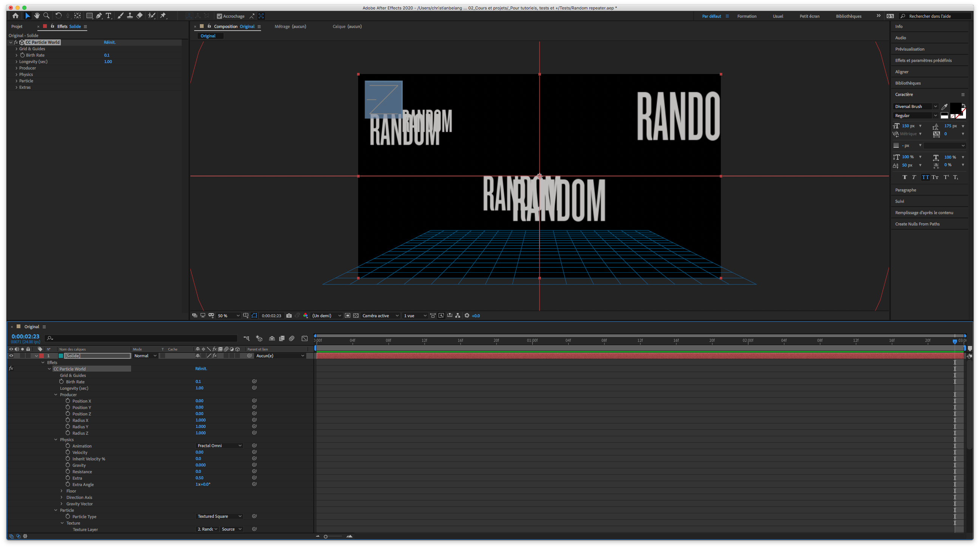980x548 pixels.
Task: Enable the Accrochage checkbox
Action: click(220, 16)
